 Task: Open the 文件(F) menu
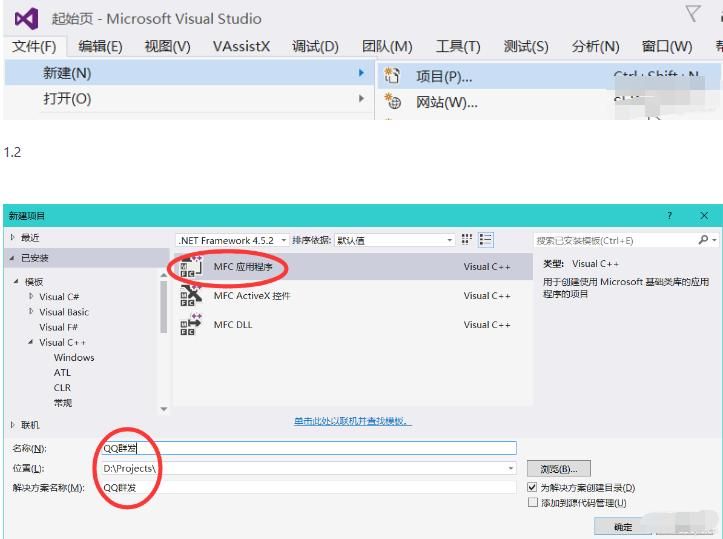34,47
